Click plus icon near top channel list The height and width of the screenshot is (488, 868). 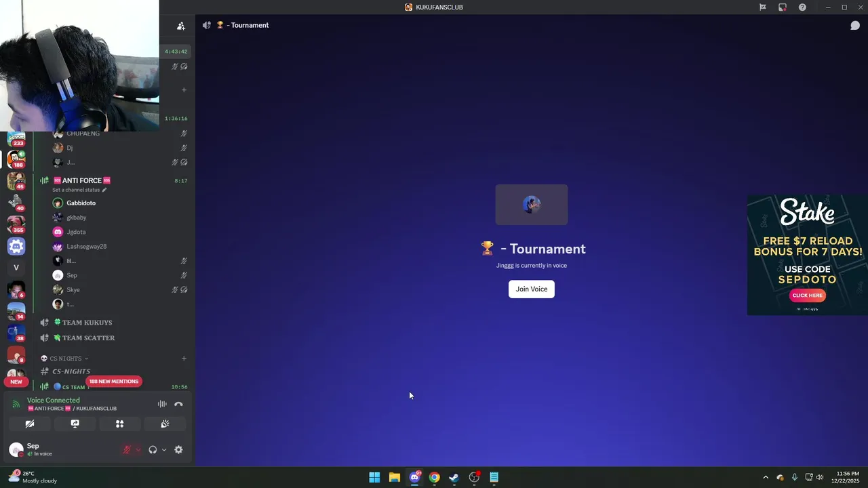pyautogui.click(x=184, y=89)
